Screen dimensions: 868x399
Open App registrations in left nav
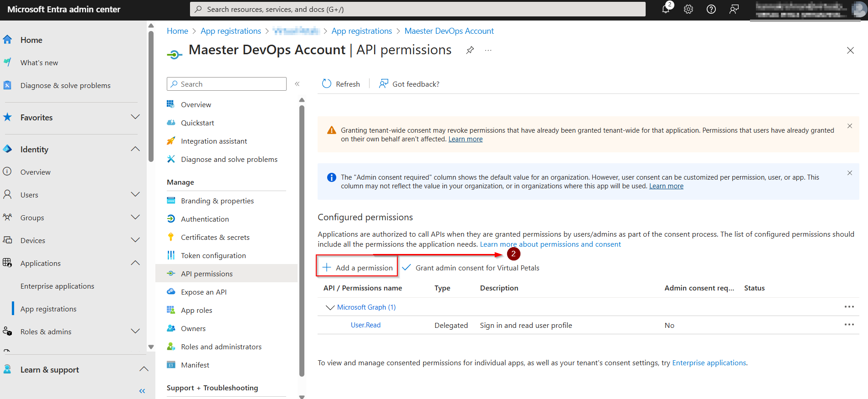pos(48,309)
